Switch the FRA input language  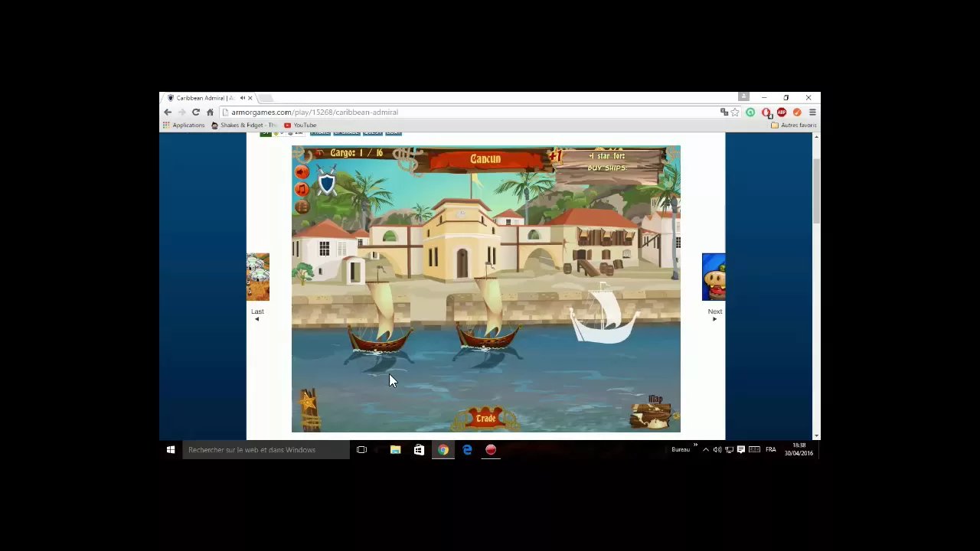pos(770,450)
